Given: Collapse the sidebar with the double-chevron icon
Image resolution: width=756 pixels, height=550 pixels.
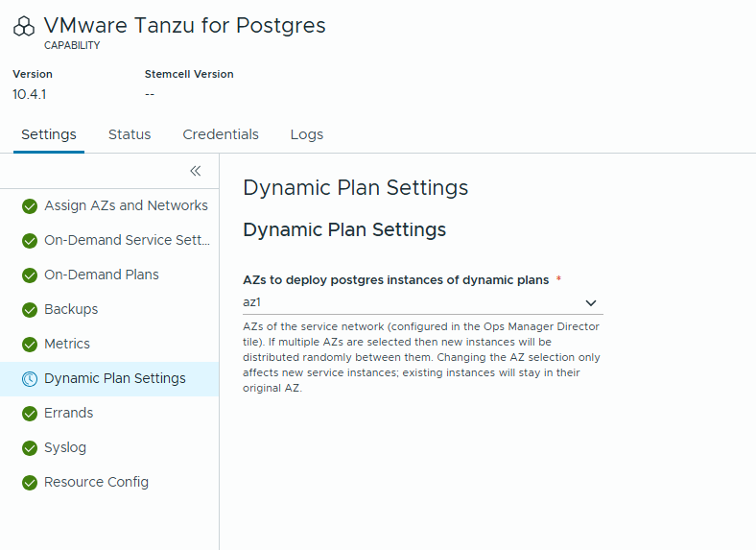Looking at the screenshot, I should [x=196, y=171].
